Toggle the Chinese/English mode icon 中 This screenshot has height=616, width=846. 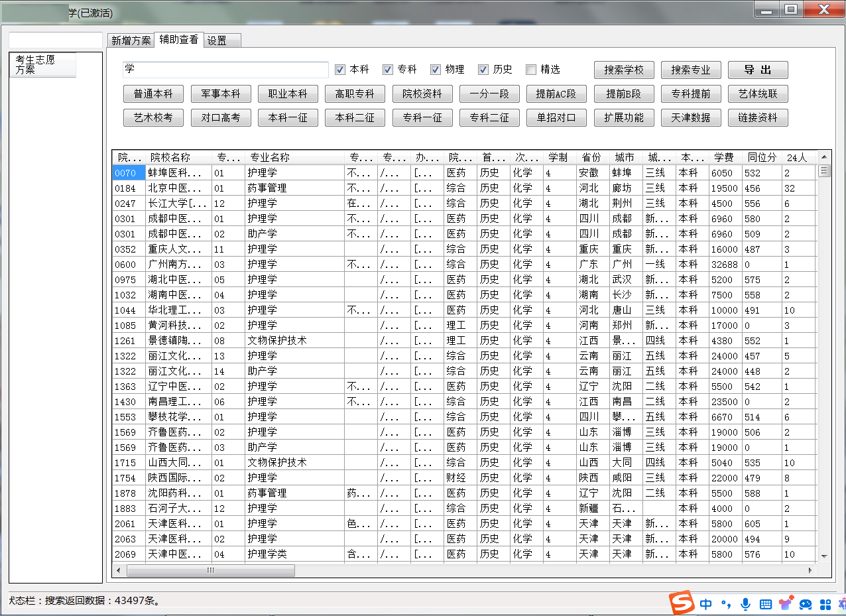pyautogui.click(x=705, y=604)
